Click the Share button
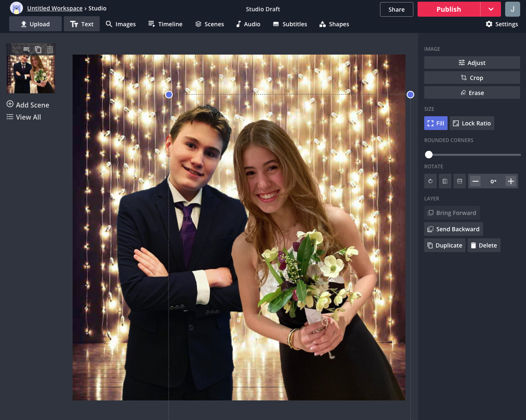Screen dimensions: 526x420 pyautogui.click(x=396, y=9)
